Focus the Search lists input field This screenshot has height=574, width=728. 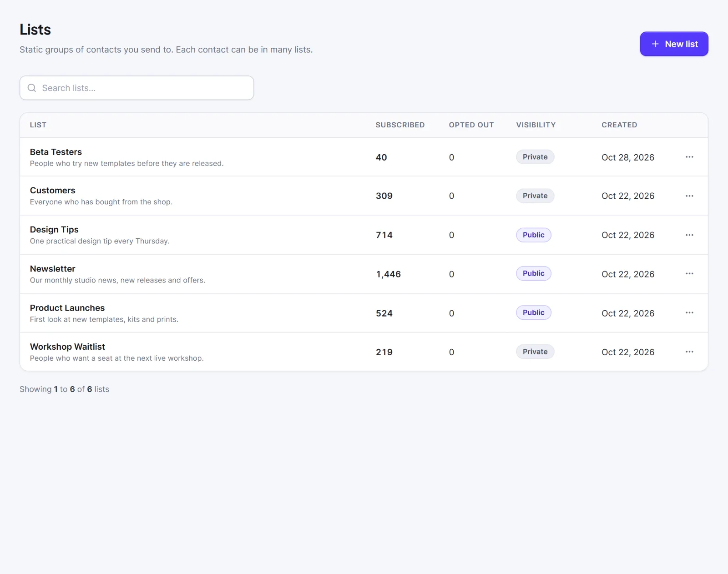coord(136,88)
